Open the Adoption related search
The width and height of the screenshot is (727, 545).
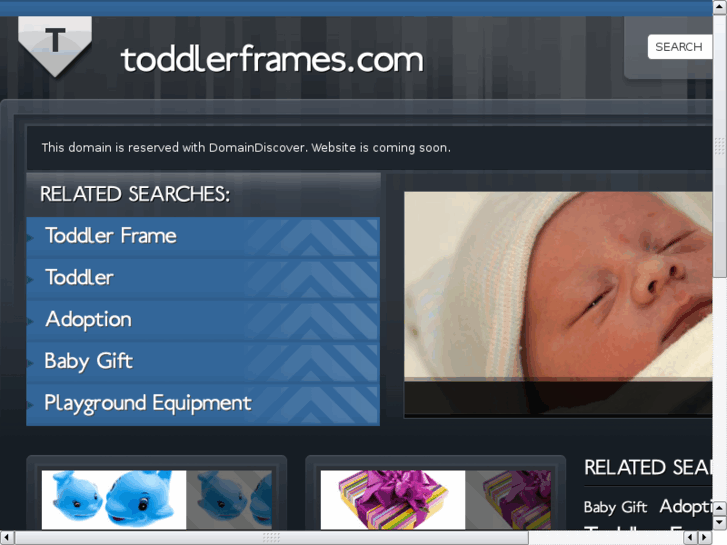[203, 320]
